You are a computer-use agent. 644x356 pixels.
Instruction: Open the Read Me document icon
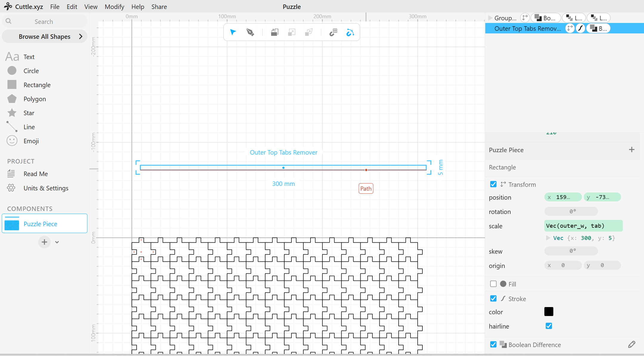pyautogui.click(x=11, y=174)
